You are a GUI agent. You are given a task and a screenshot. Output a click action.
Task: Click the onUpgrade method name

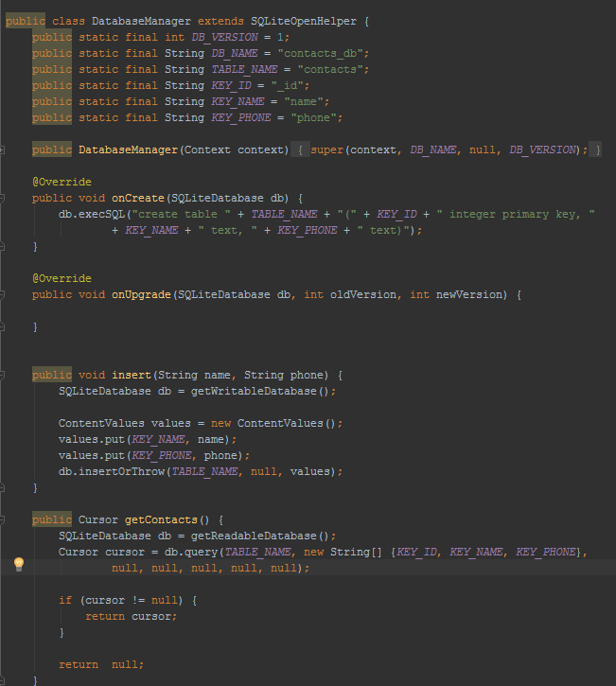[x=141, y=295]
